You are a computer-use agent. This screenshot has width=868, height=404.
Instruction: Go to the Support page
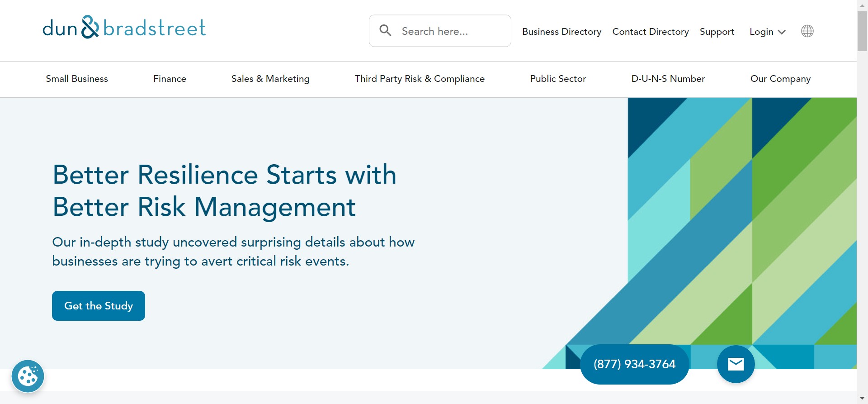(717, 32)
